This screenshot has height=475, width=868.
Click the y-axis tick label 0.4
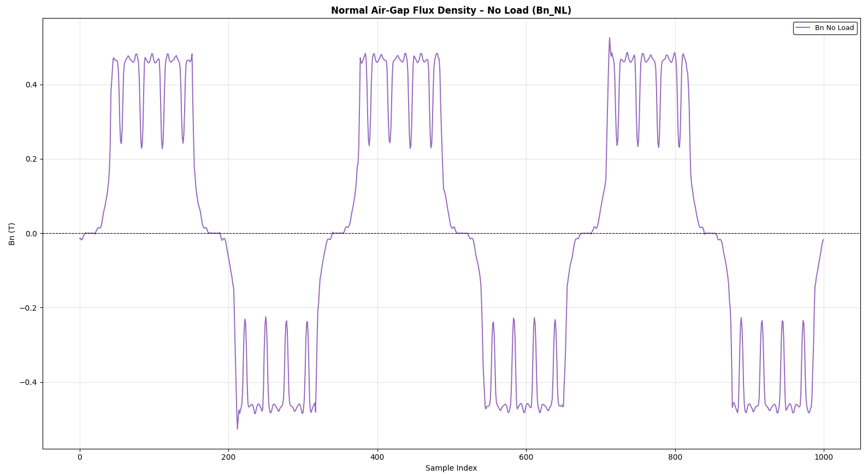[31, 85]
